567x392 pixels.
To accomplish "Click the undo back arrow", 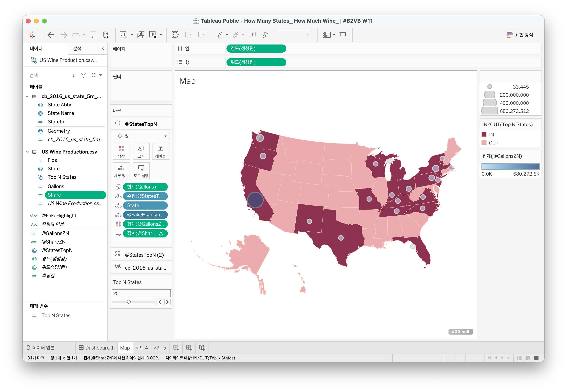I will click(51, 35).
